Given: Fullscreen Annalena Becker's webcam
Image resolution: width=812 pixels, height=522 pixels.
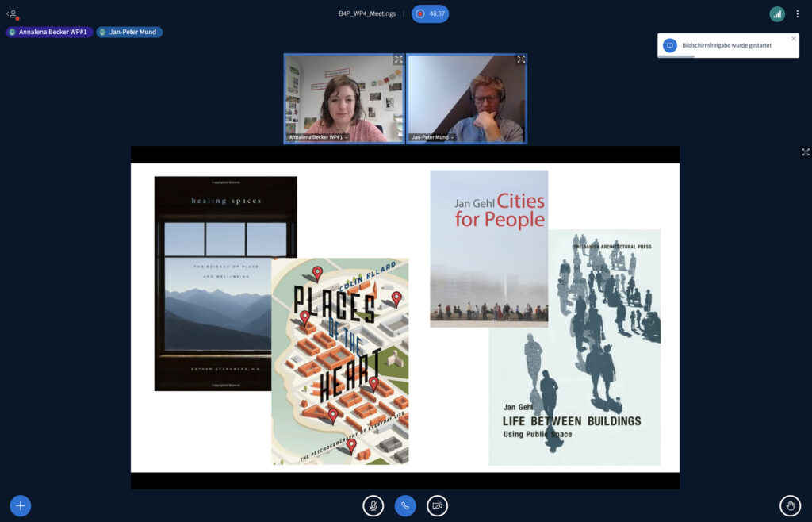Looking at the screenshot, I should pos(398,59).
